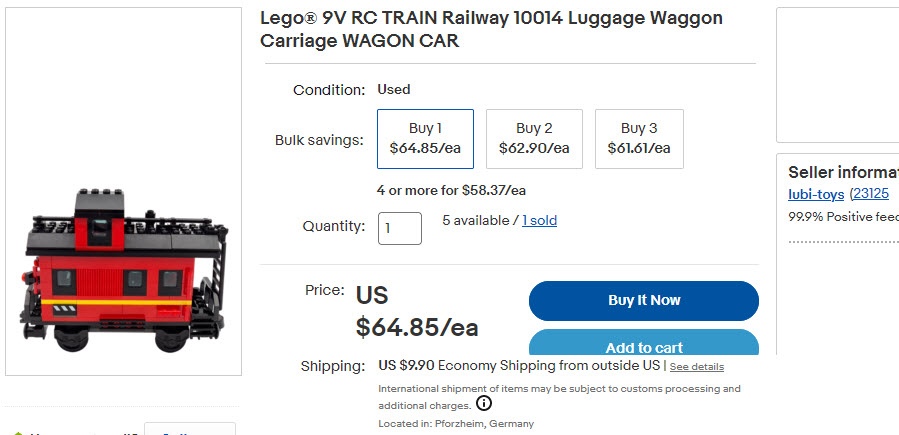Select the Buy 1 $64.85/ea option
The width and height of the screenshot is (899, 435).
pyautogui.click(x=425, y=139)
